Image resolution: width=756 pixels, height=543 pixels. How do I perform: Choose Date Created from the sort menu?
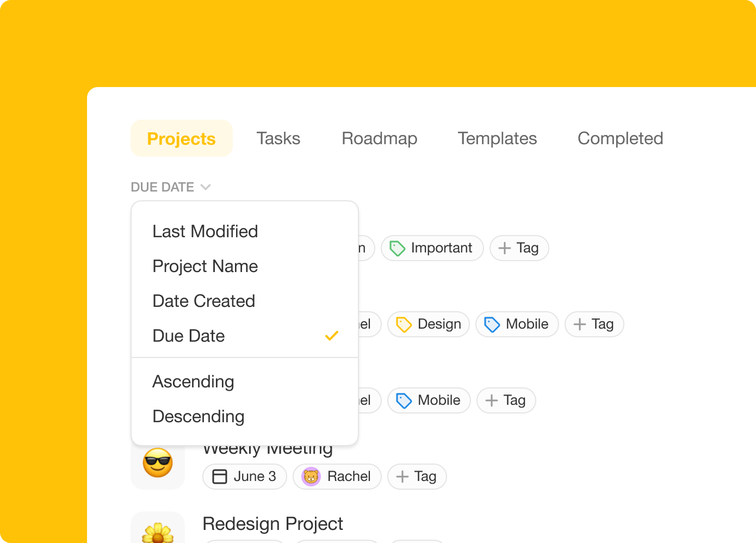point(203,301)
